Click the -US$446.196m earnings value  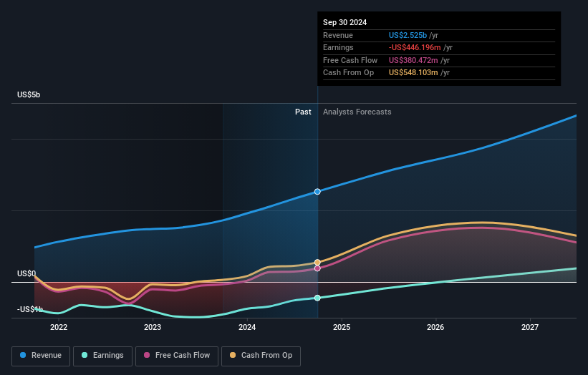[x=415, y=47]
